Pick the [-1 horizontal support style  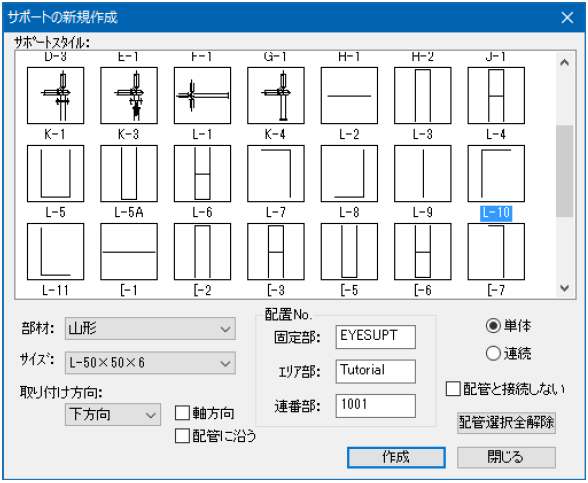[129, 252]
